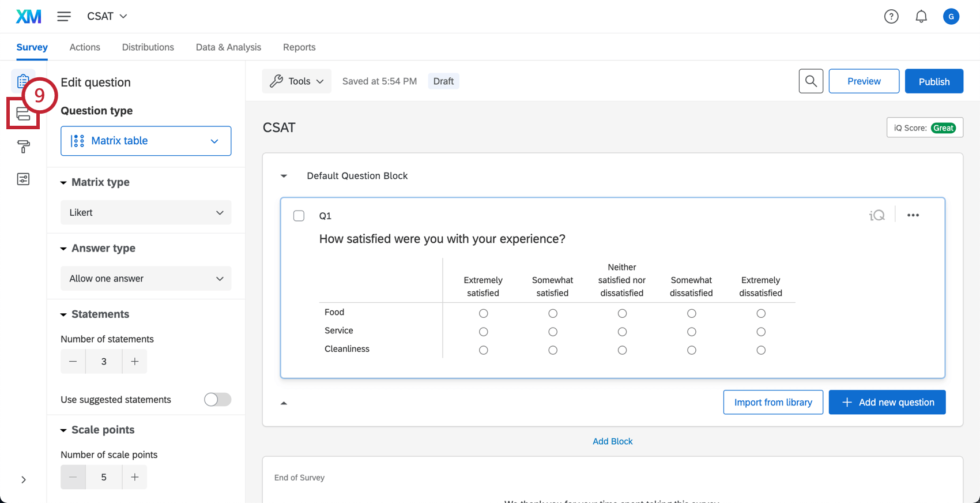Image resolution: width=980 pixels, height=503 pixels.
Task: Toggle Use suggested statements switch
Action: (217, 400)
